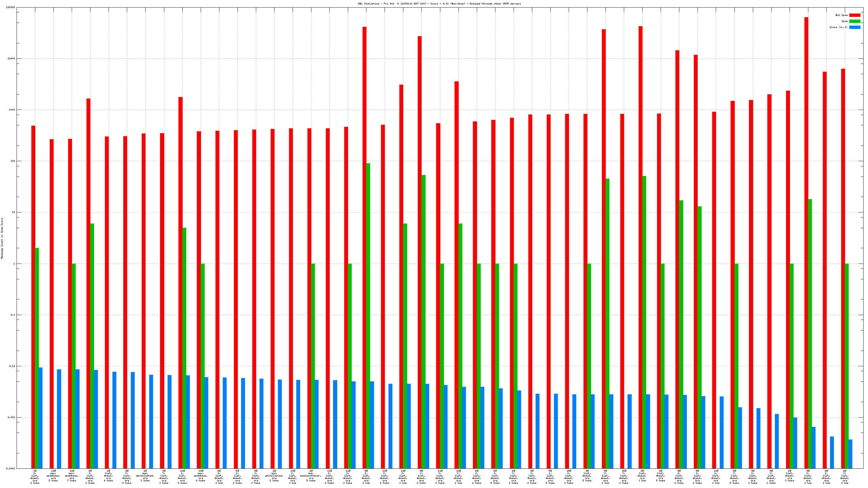
Task: Click the 0.0001 y-axis tick label
Action: coord(11,468)
